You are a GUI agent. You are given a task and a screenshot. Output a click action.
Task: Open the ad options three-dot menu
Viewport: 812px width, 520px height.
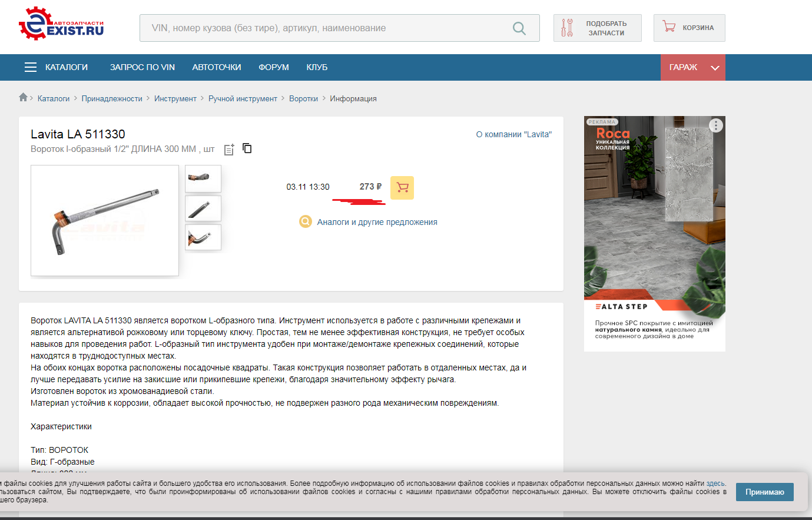click(x=715, y=125)
